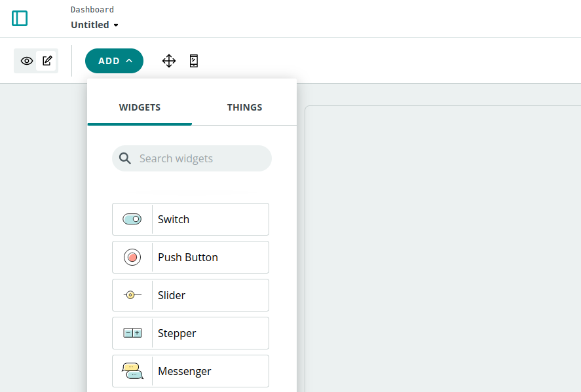
Task: Add a Slider widget
Action: pyautogui.click(x=191, y=295)
